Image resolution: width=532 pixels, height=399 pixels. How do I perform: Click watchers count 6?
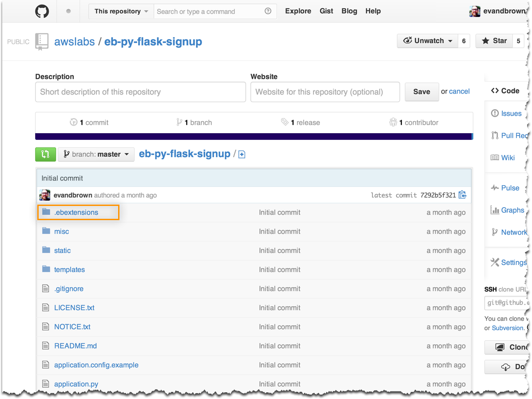click(x=464, y=41)
